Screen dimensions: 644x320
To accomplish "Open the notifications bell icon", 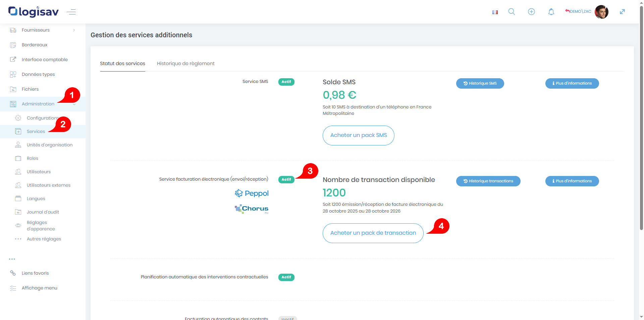I will coord(551,12).
